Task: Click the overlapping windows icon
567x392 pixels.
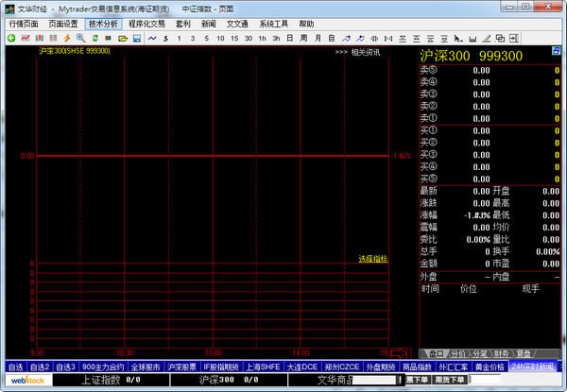Action: click(x=500, y=38)
